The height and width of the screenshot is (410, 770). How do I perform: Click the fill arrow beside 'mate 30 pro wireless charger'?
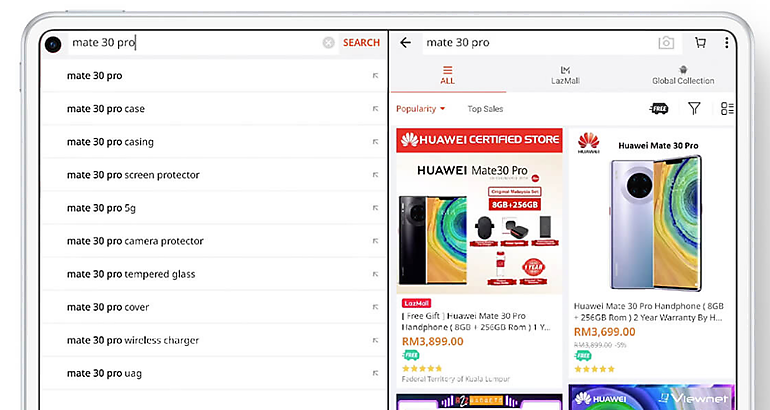(x=375, y=340)
